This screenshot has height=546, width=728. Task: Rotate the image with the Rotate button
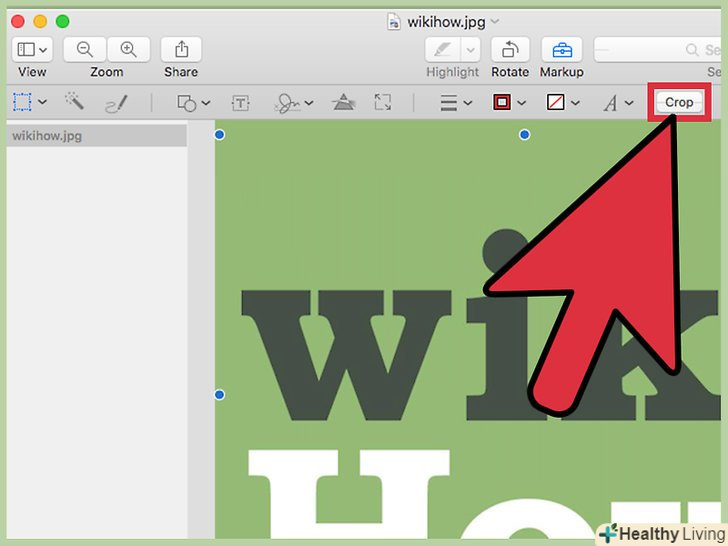510,49
